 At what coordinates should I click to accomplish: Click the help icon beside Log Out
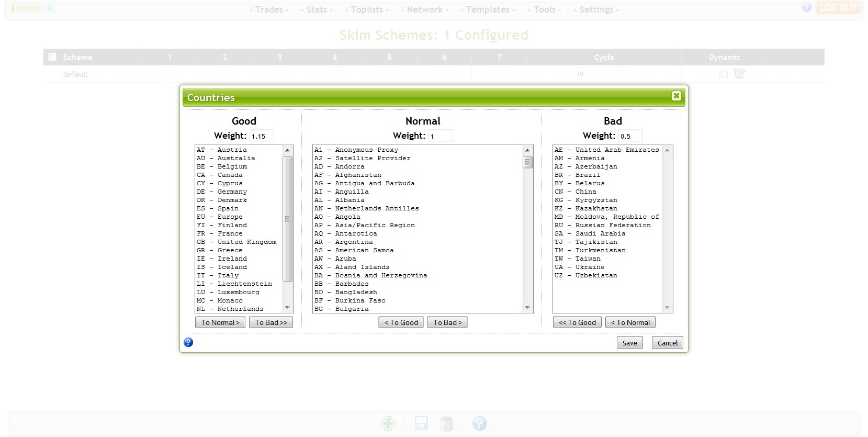coord(806,7)
